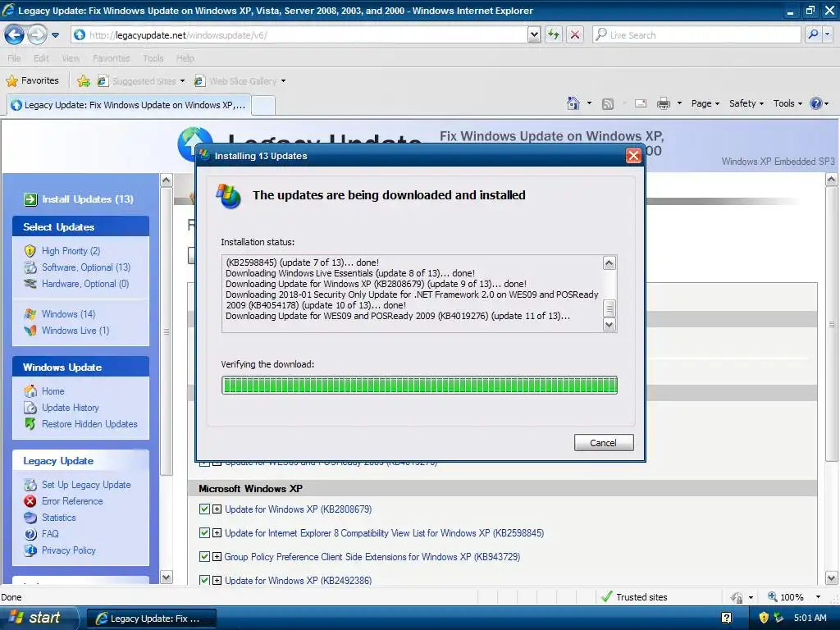Click Install Updates (13) green arrow

point(30,199)
